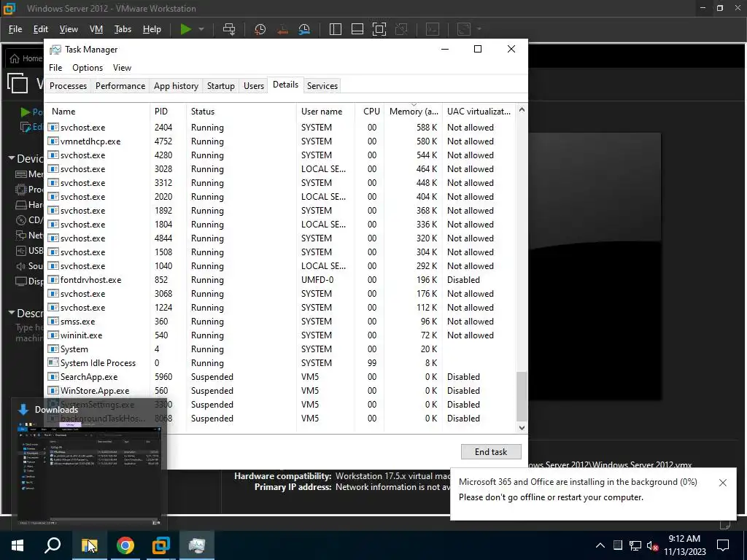Screen dimensions: 747x560
Task: Click the muted volume tray icon
Action: click(x=653, y=545)
